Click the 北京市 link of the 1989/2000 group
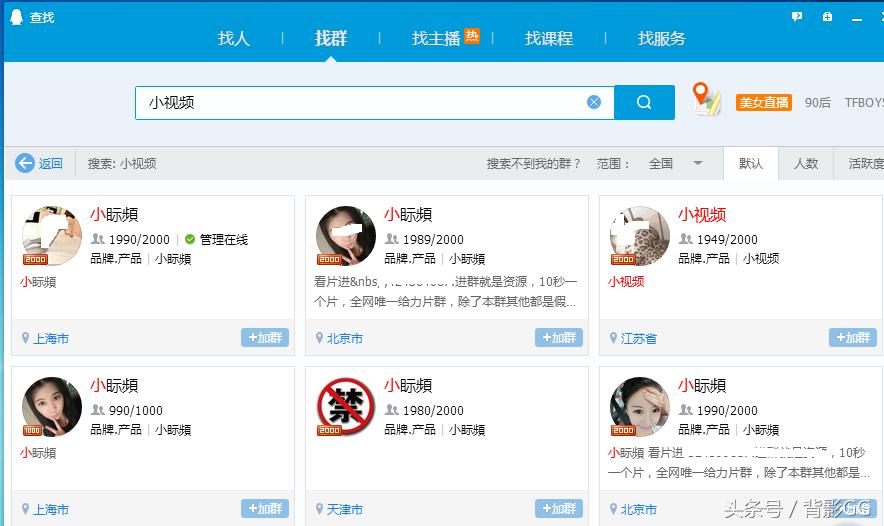Image resolution: width=884 pixels, height=526 pixels. click(x=344, y=338)
